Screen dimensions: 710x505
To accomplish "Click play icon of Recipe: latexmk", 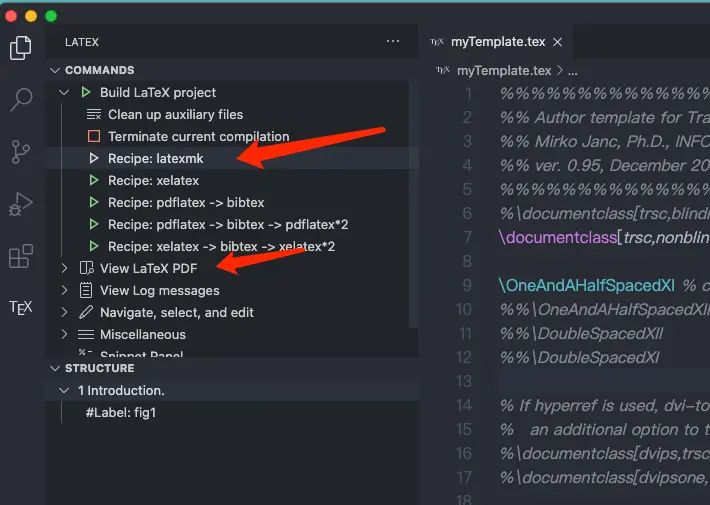I will (x=94, y=159).
